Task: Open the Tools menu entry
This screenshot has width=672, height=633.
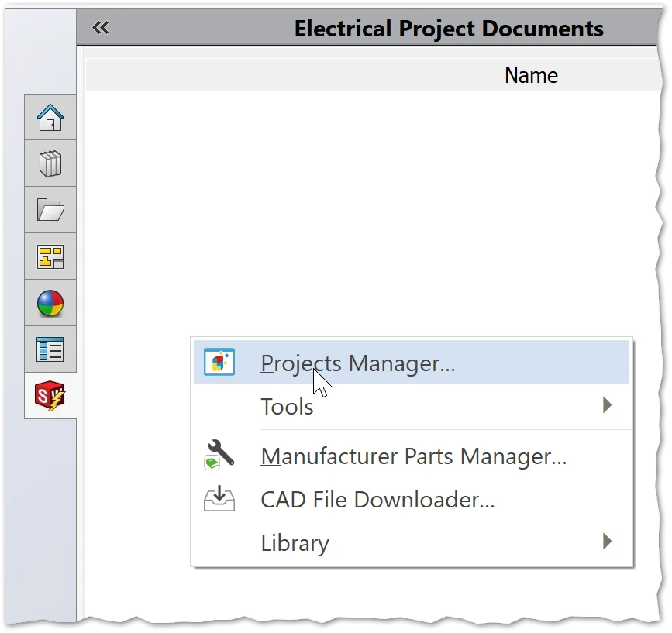Action: coord(287,406)
